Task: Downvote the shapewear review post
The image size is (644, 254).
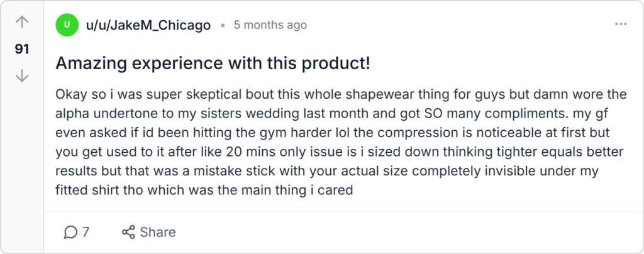Action: coord(22,75)
